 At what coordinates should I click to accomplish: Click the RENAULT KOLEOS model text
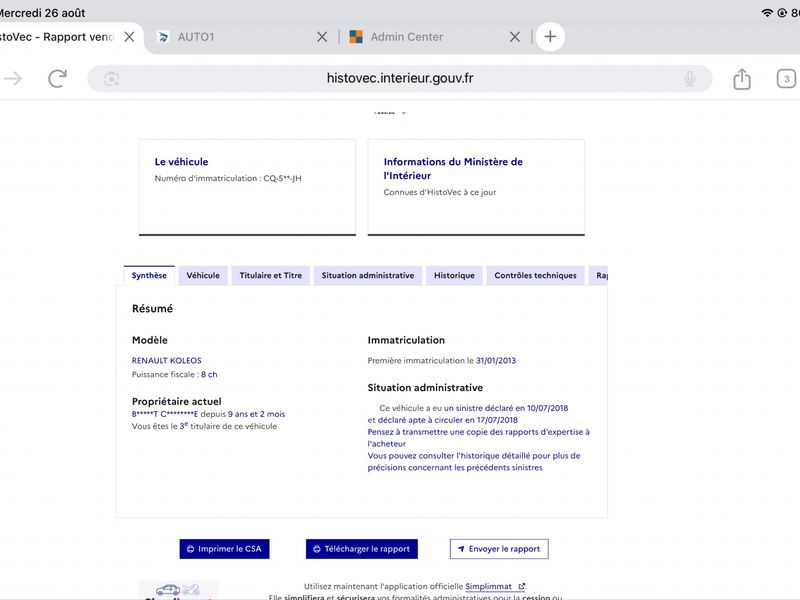coord(166,361)
